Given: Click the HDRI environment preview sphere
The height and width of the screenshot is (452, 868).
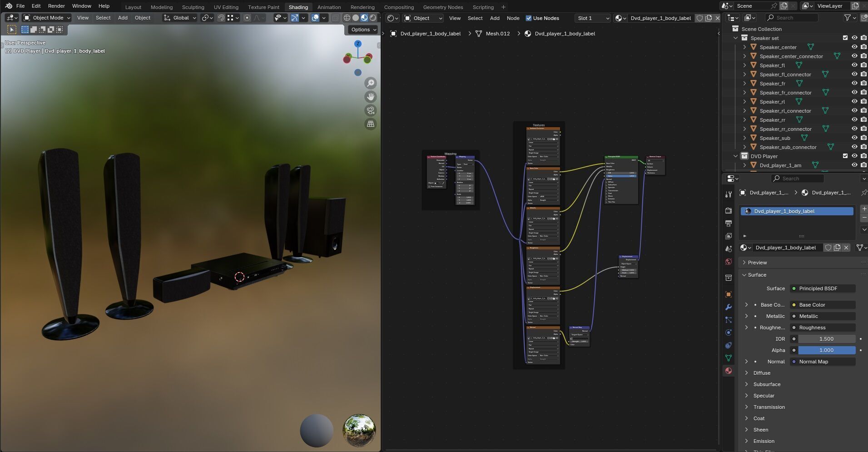Looking at the screenshot, I should coord(359,430).
